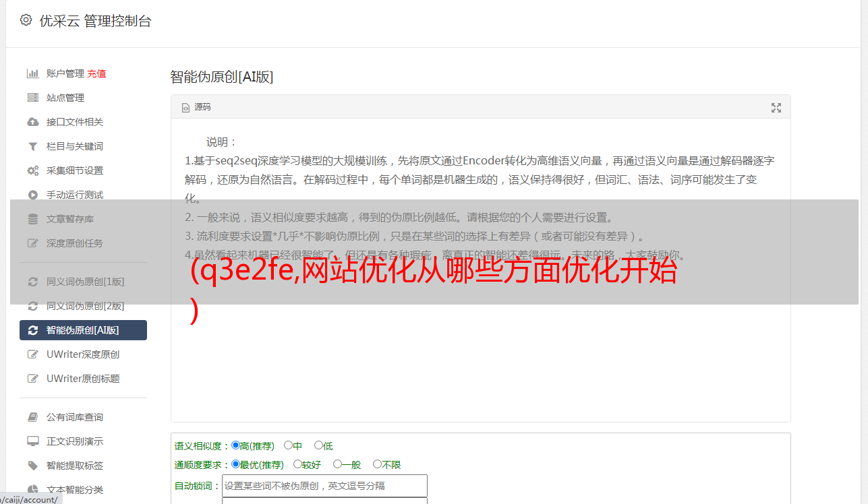Select 通顺度要求 不限 radio button
Image resolution: width=868 pixels, height=504 pixels.
point(377,464)
